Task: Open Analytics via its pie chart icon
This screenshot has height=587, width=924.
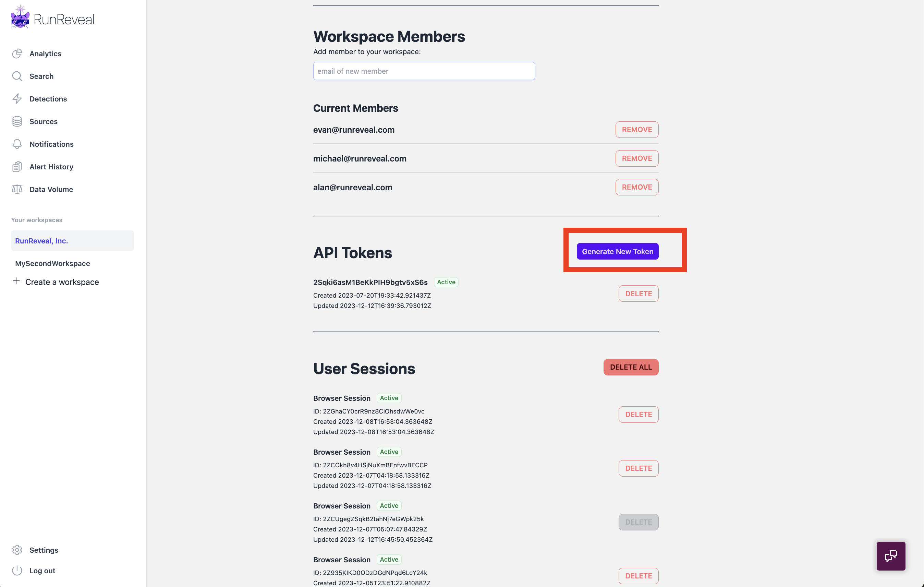Action: [x=17, y=54]
